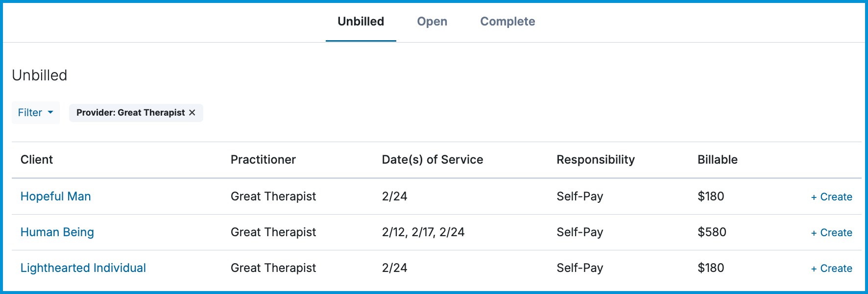Switch to the Complete tab
This screenshot has height=294, width=868.
tap(507, 22)
